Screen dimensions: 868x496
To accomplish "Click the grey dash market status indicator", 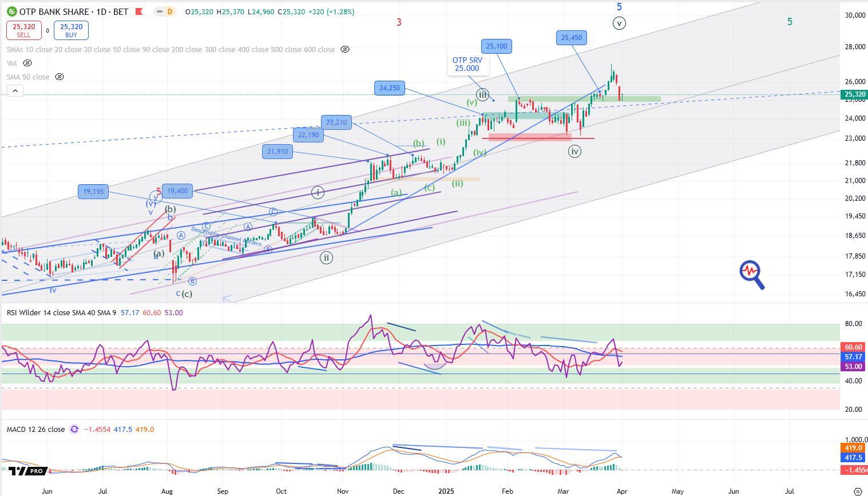I will [160, 11].
